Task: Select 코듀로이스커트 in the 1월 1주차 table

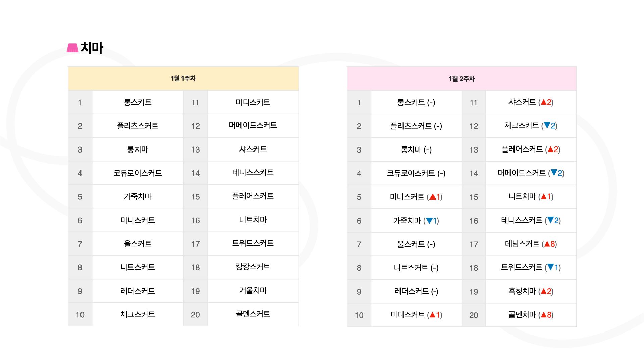Action: pos(138,173)
